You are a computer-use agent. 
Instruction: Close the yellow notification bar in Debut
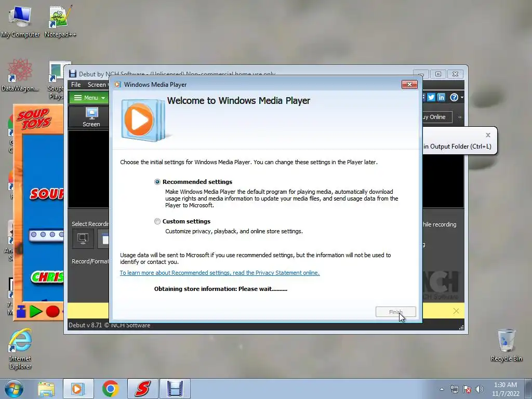coord(456,311)
